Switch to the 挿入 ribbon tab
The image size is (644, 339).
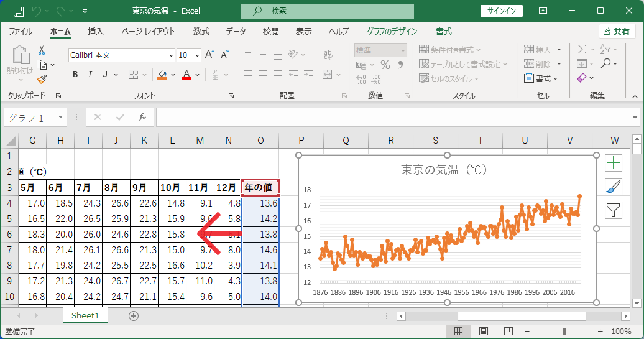(x=95, y=32)
